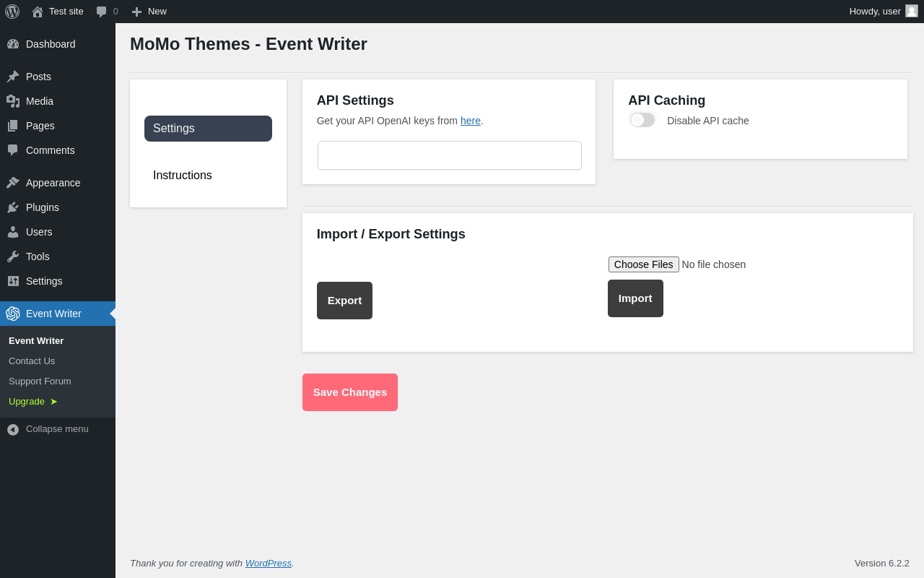The height and width of the screenshot is (578, 924).
Task: Click the home icon beside Test site
Action: coord(38,12)
